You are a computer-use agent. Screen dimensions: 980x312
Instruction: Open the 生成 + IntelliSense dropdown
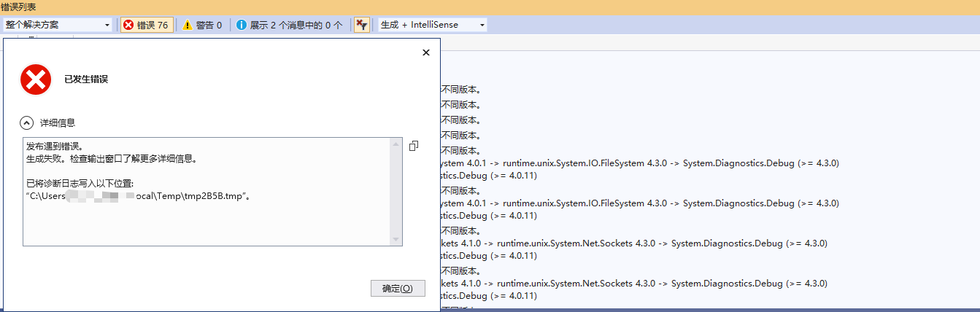tap(433, 25)
